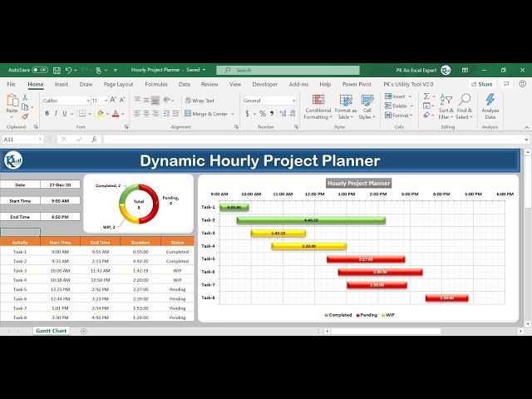The height and width of the screenshot is (399, 532).
Task: Open Find & Select dropdown
Action: pyautogui.click(x=464, y=106)
